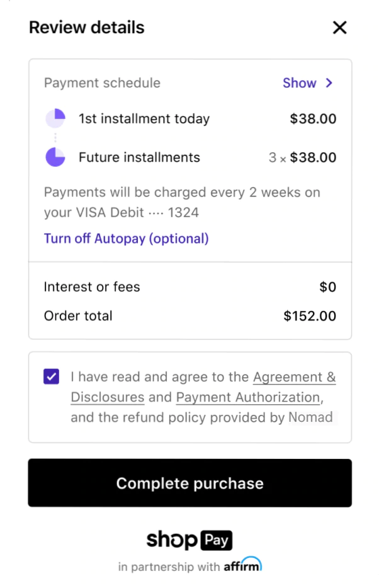Click the Review details title

[x=87, y=28]
